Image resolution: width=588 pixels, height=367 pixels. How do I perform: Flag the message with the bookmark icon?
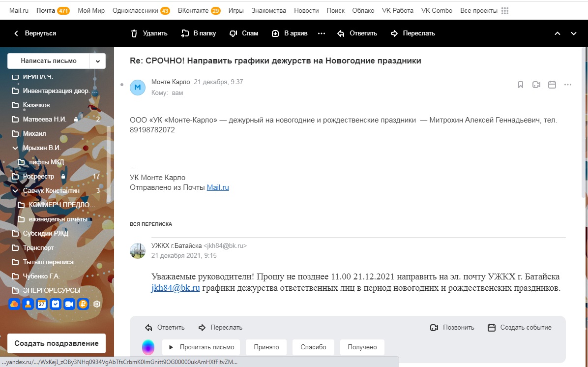pyautogui.click(x=521, y=85)
